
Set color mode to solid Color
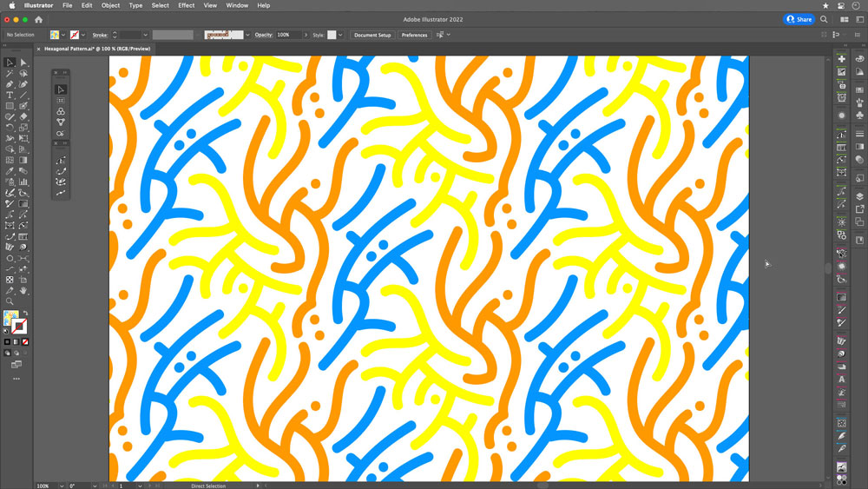click(x=7, y=342)
